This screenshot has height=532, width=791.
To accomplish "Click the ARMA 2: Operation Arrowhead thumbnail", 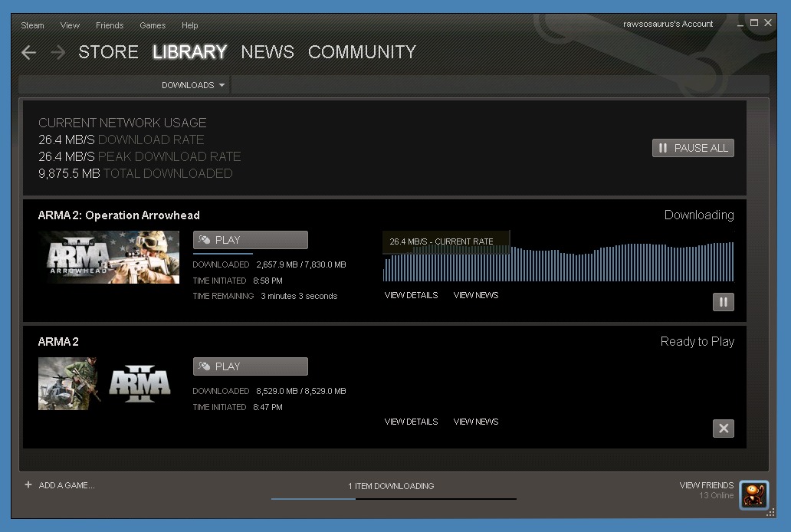I will [x=109, y=257].
